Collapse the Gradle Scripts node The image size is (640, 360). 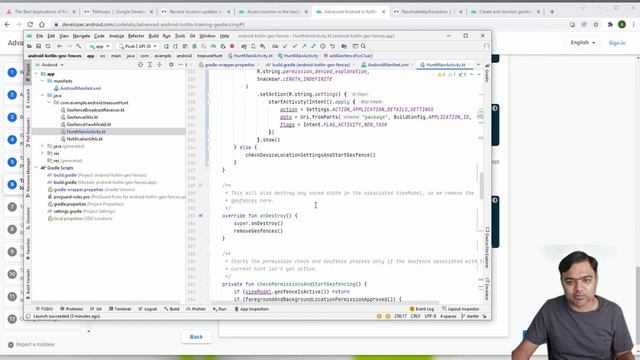(x=36, y=168)
